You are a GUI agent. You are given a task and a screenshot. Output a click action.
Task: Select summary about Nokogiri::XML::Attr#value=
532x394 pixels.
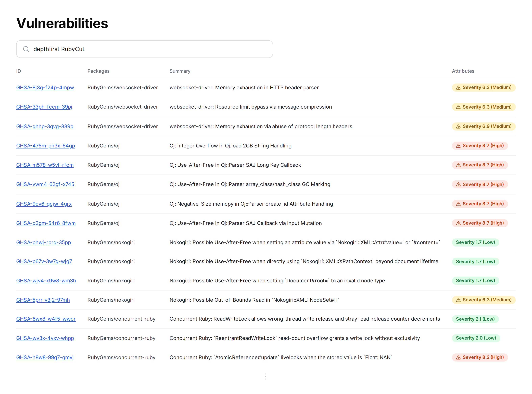click(x=305, y=242)
